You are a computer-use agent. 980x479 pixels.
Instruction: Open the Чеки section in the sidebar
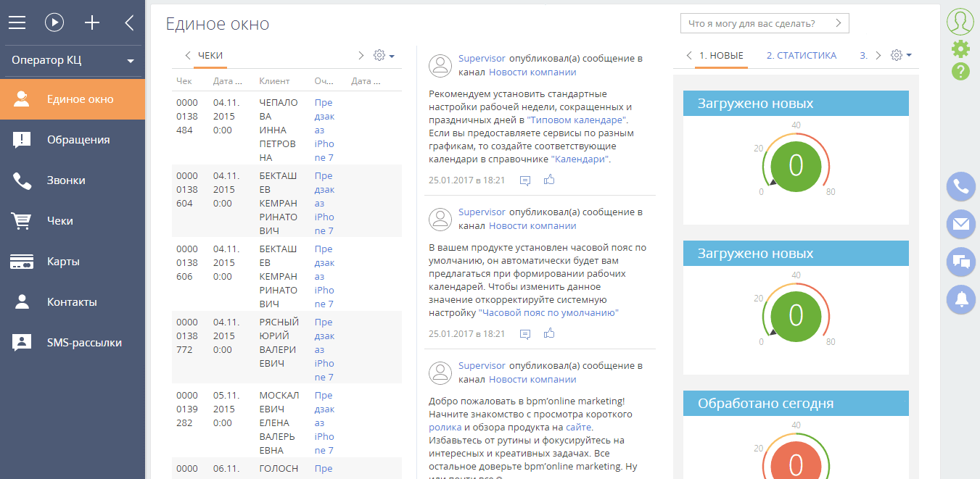(73, 221)
